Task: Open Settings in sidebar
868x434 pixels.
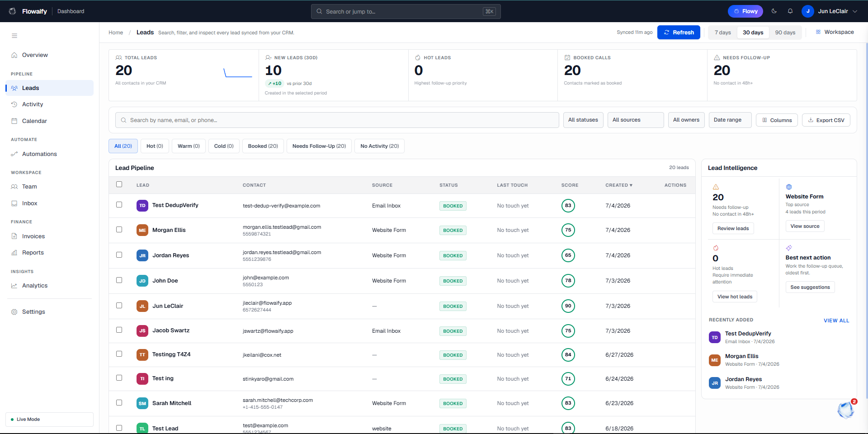Action: [50, 312]
